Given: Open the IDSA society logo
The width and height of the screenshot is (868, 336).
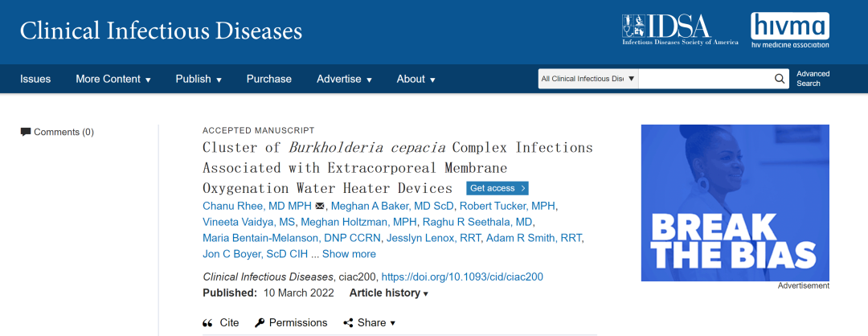Looking at the screenshot, I should coord(679,30).
